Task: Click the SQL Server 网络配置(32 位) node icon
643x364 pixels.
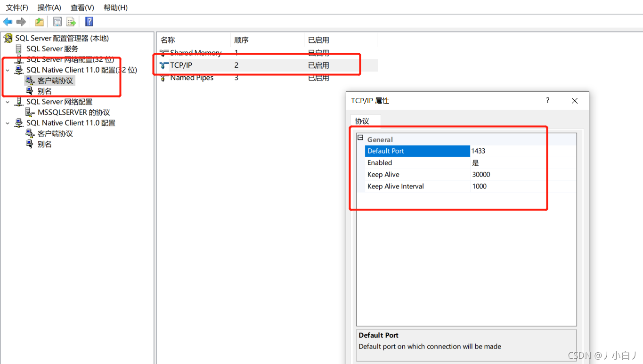Action: pyautogui.click(x=19, y=59)
